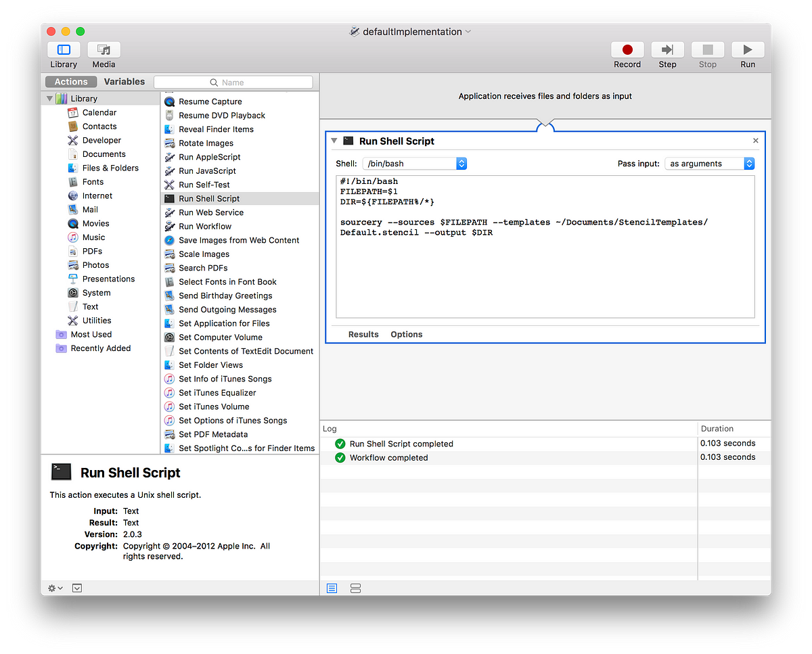Select the Mail library category
Image resolution: width=812 pixels, height=654 pixels.
tap(89, 210)
